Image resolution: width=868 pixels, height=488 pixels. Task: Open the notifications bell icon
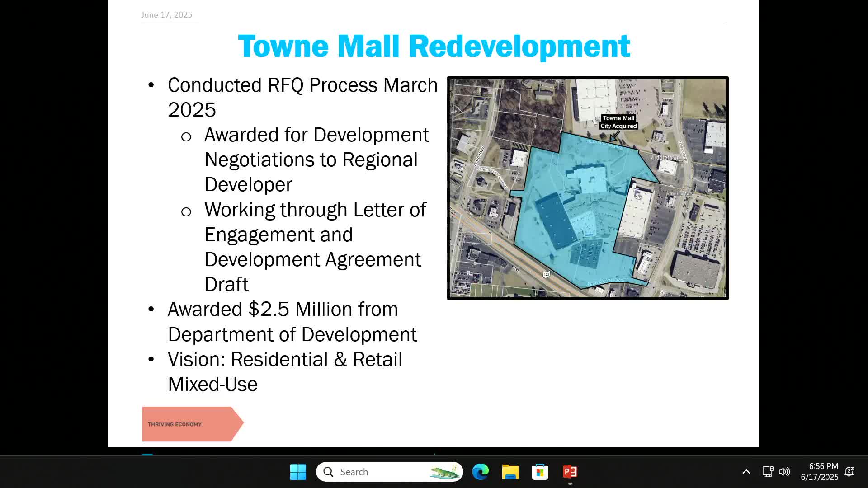coord(849,472)
